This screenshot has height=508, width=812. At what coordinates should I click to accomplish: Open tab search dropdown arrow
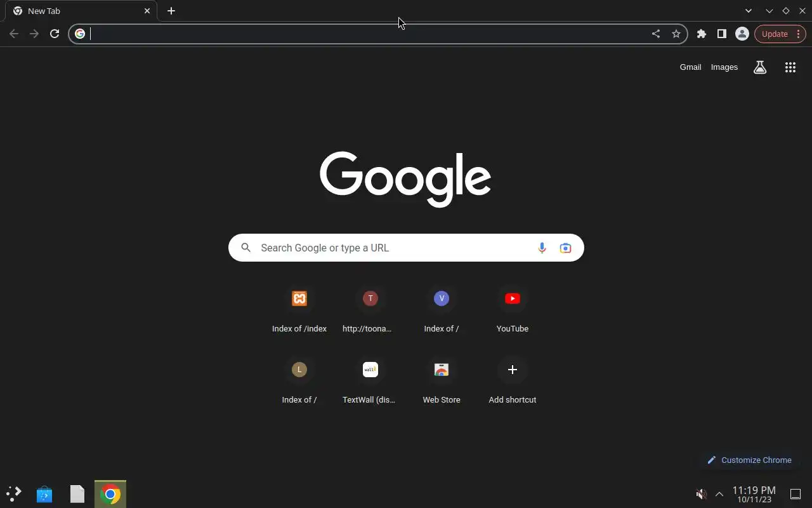pos(749,11)
